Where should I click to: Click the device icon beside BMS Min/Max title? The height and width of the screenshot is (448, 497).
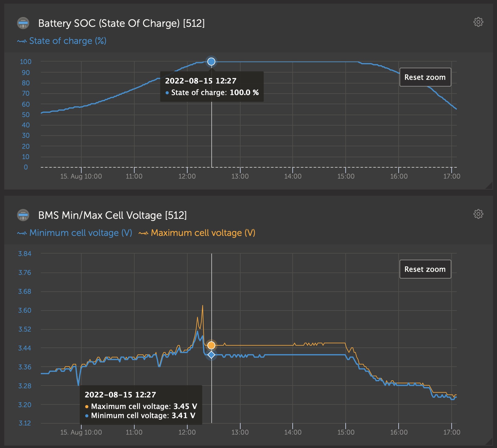coord(23,215)
